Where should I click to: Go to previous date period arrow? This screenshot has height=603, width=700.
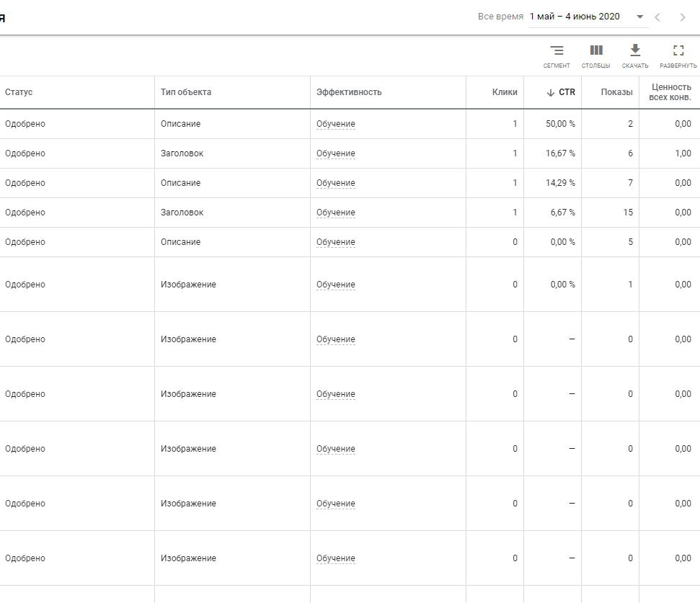coord(657,17)
